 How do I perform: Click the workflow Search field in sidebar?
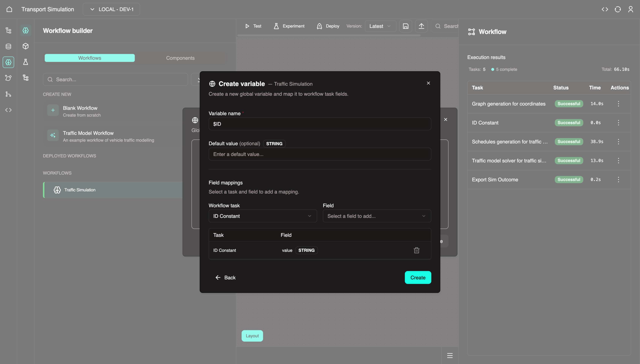115,80
